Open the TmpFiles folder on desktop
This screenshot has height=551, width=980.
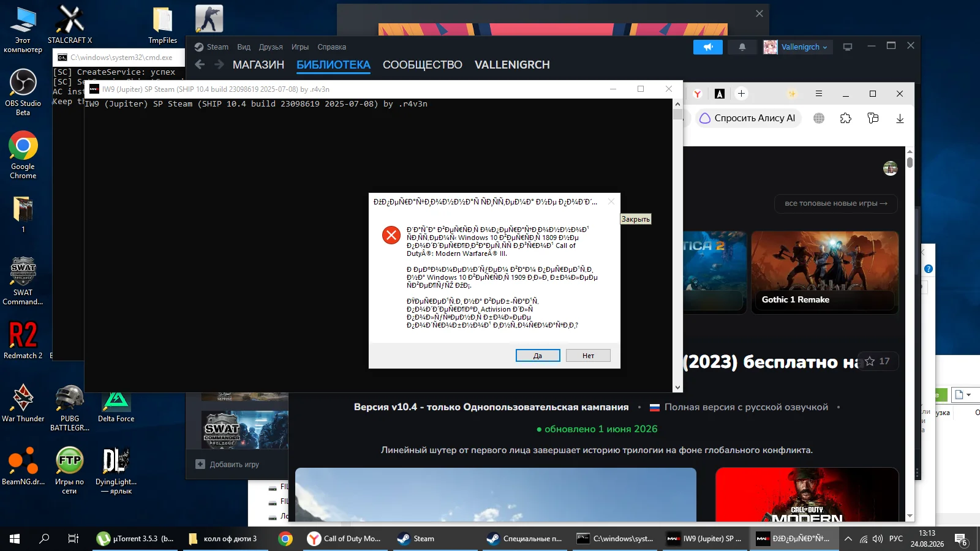pyautogui.click(x=162, y=24)
